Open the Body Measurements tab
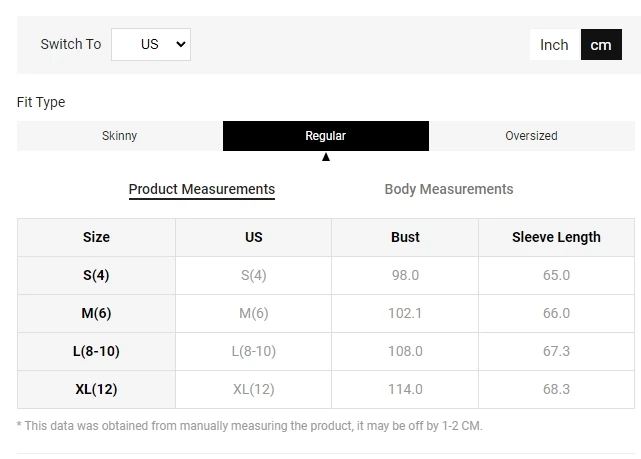This screenshot has width=641, height=459. click(449, 189)
